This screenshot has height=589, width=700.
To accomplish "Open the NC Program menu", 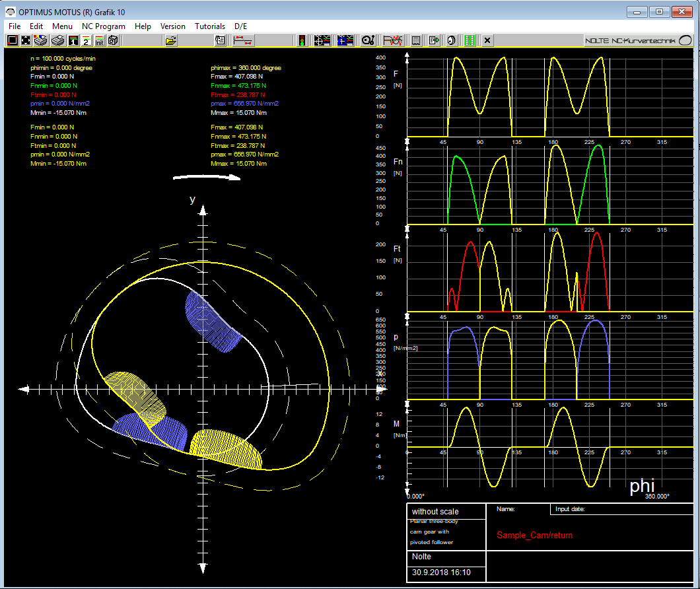I will (x=104, y=26).
